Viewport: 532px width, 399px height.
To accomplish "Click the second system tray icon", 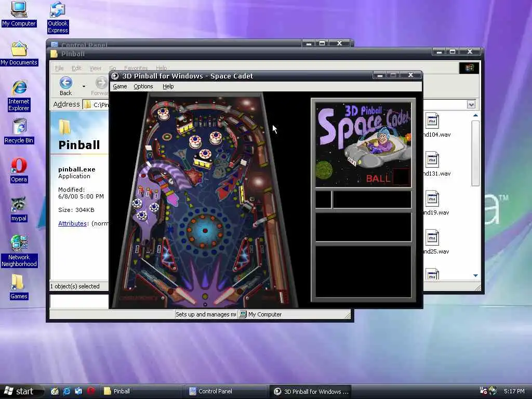I will pos(493,391).
